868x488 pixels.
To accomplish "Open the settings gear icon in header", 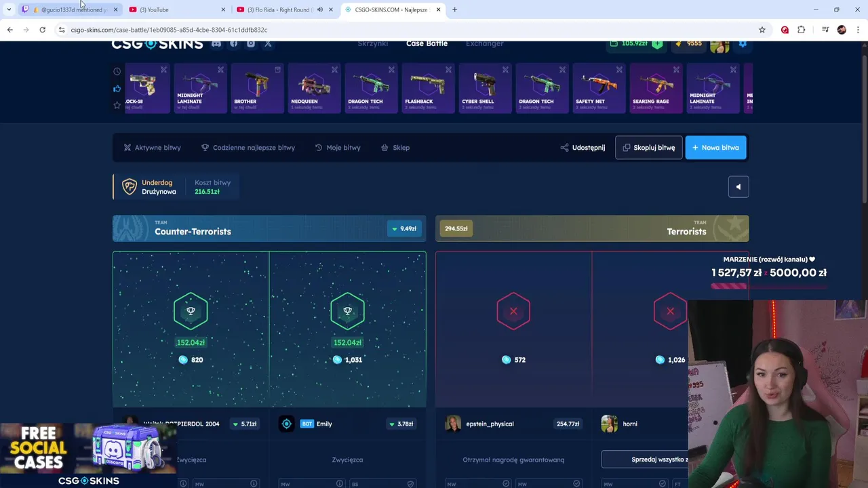I will tap(743, 44).
